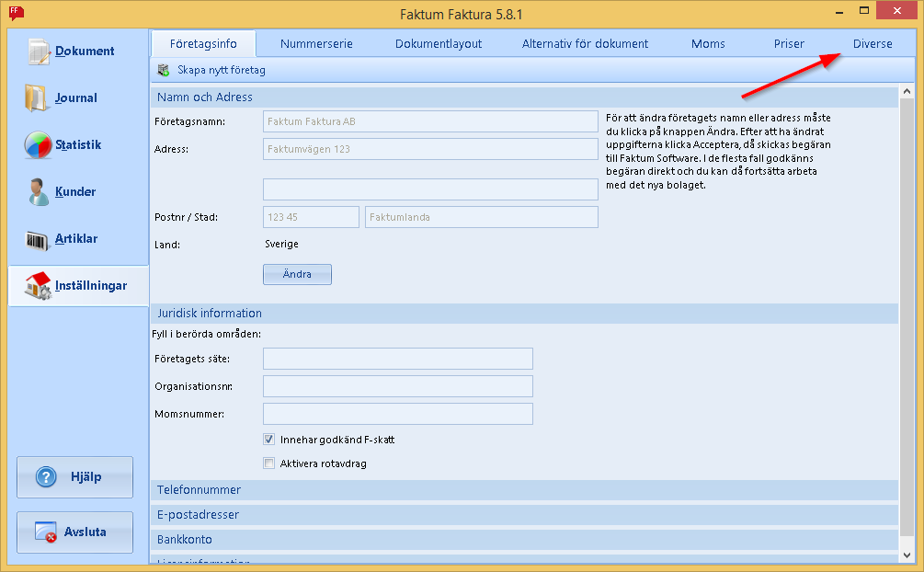Click the Ändra button
924x572 pixels.
297,274
